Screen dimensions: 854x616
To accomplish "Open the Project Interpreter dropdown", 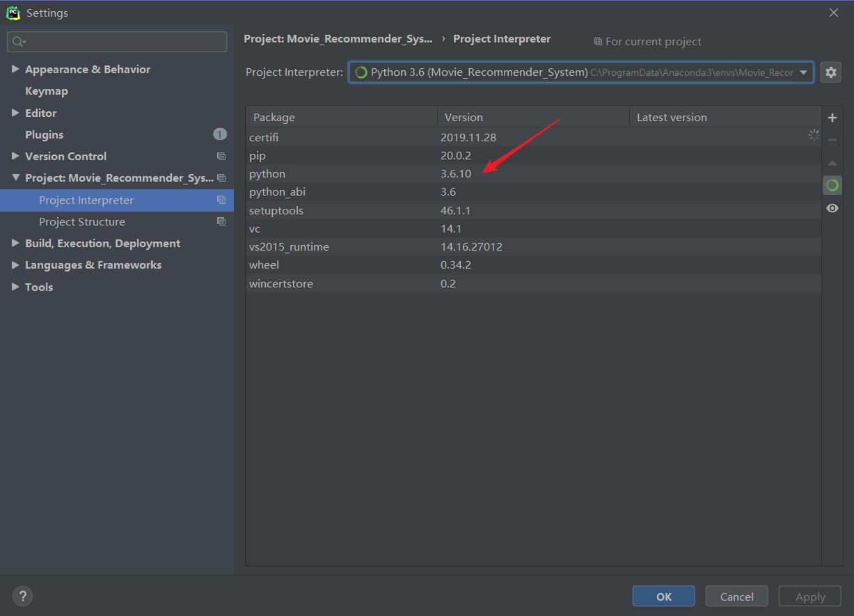I will coord(804,72).
